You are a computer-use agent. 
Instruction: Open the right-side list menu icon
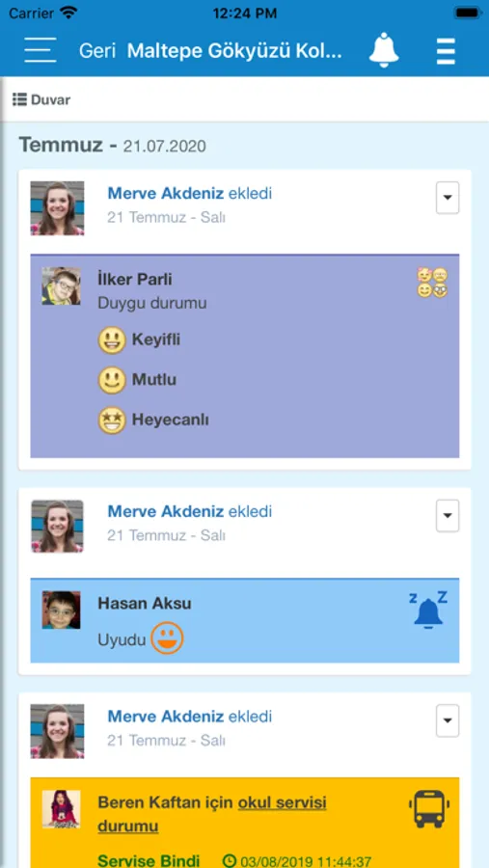click(446, 51)
